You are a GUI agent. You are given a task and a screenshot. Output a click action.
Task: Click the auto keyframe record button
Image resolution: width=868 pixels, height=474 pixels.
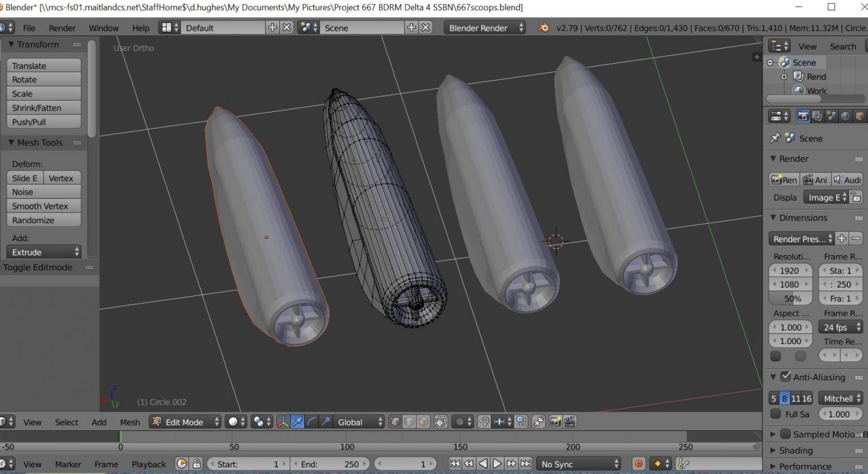(638, 464)
